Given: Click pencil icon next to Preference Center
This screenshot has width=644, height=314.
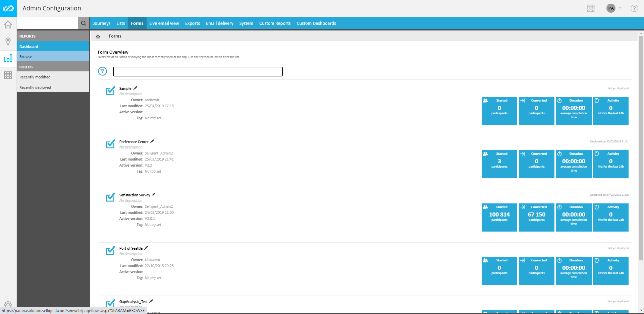Looking at the screenshot, I should (x=152, y=141).
